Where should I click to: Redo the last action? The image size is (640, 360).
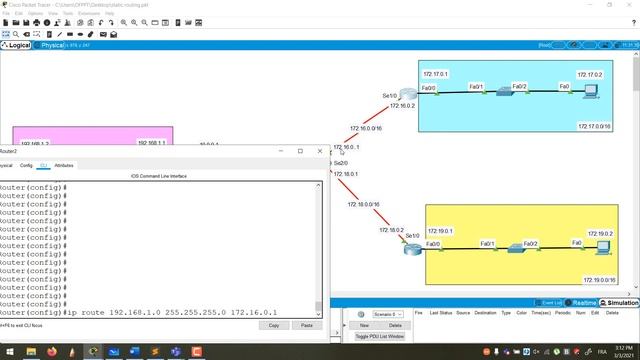[111, 23]
